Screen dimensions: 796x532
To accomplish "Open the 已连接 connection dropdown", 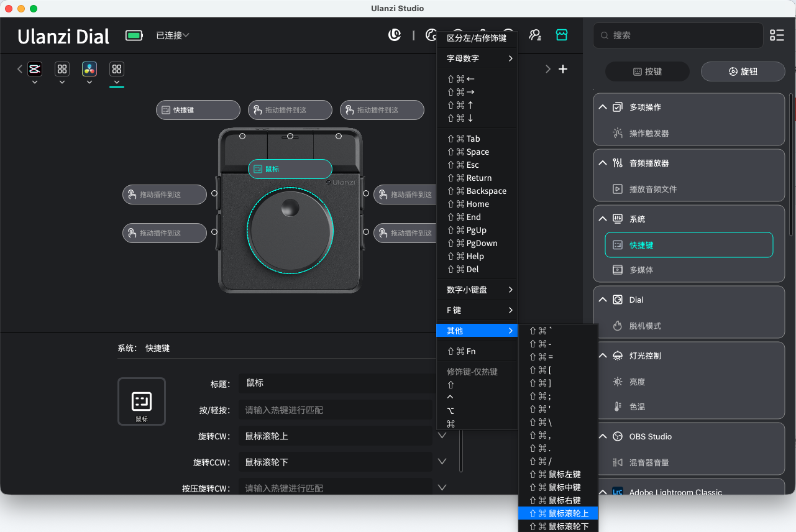I will [x=173, y=35].
